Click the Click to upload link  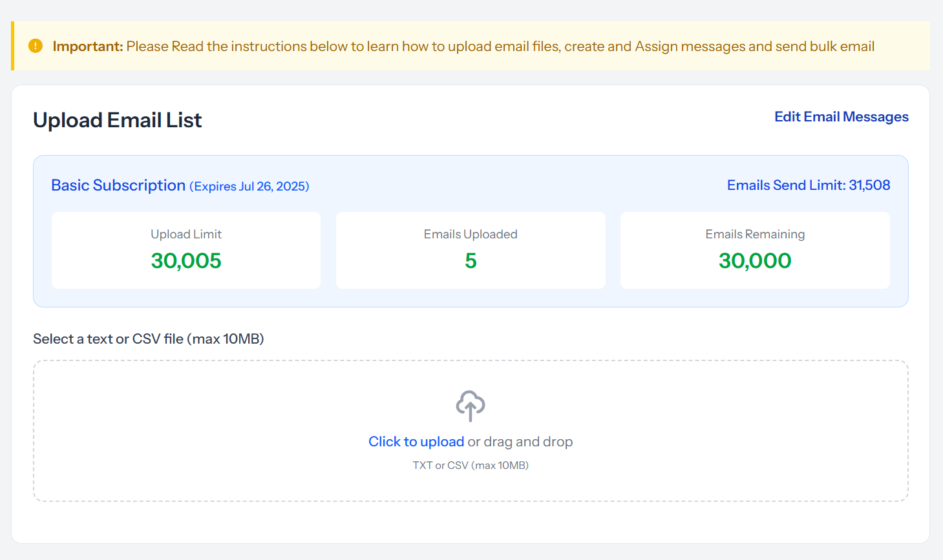(x=416, y=441)
